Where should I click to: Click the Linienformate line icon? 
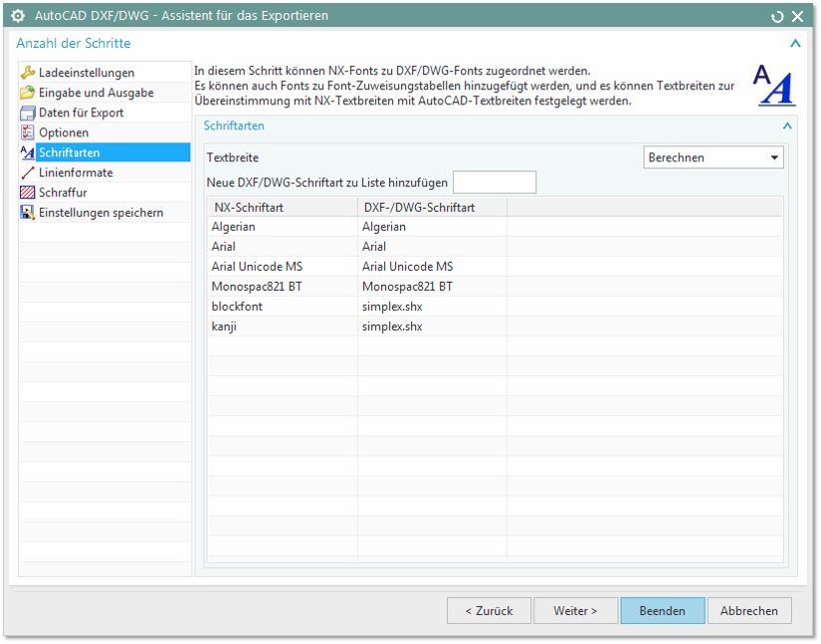click(x=28, y=172)
